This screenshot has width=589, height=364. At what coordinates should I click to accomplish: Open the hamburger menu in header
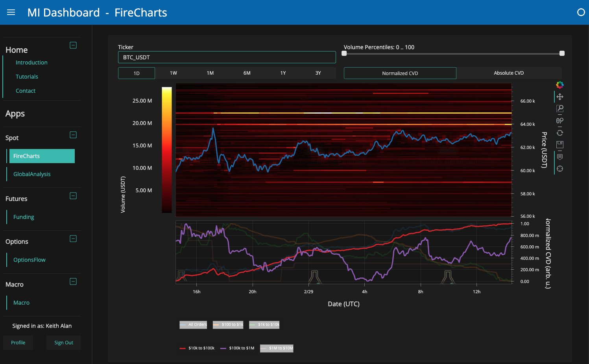[x=11, y=13]
